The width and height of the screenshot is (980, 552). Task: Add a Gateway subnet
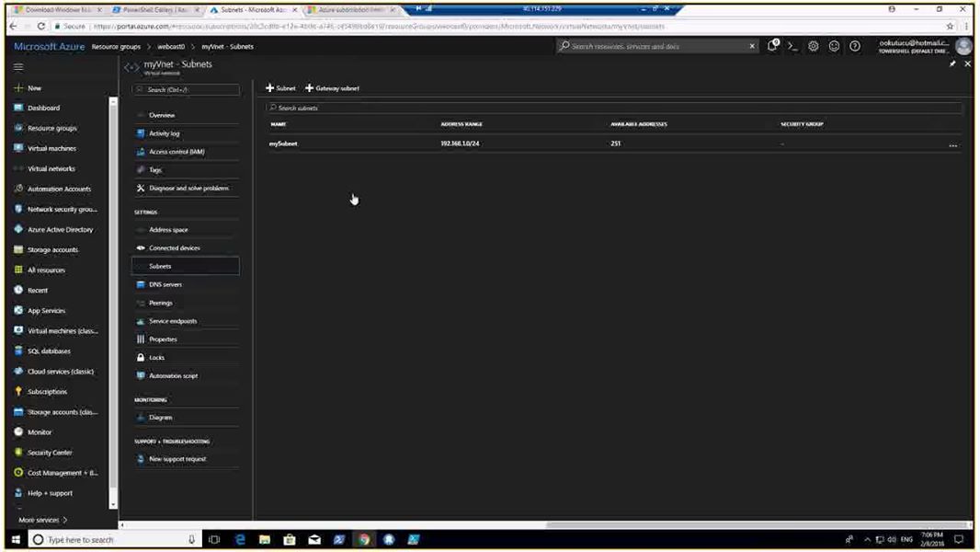point(333,88)
